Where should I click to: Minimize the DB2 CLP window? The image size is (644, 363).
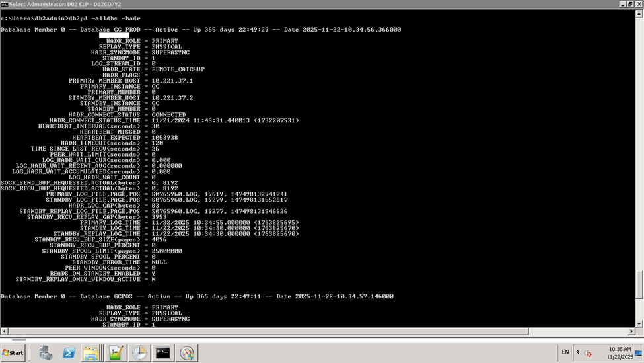622,4
